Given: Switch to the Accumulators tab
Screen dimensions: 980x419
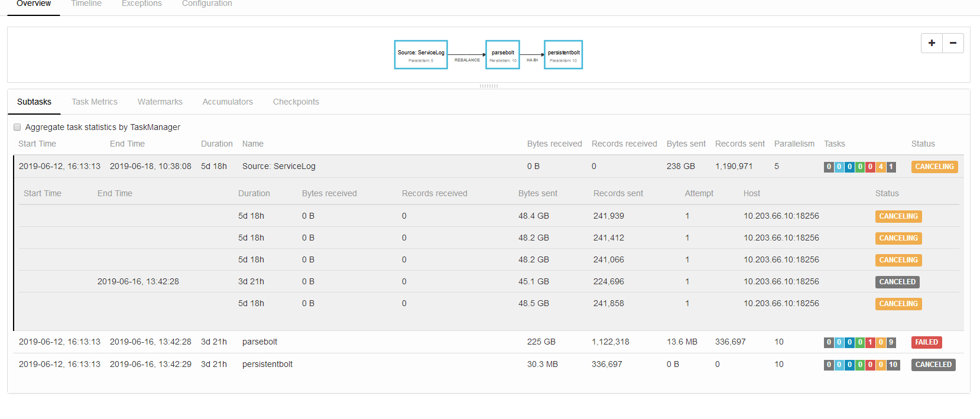Looking at the screenshot, I should pos(228,102).
